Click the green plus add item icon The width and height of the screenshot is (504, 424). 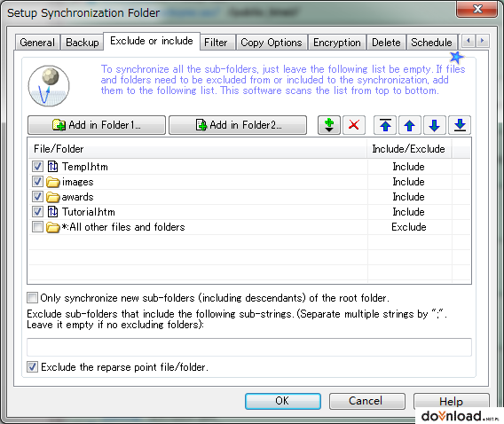(329, 125)
